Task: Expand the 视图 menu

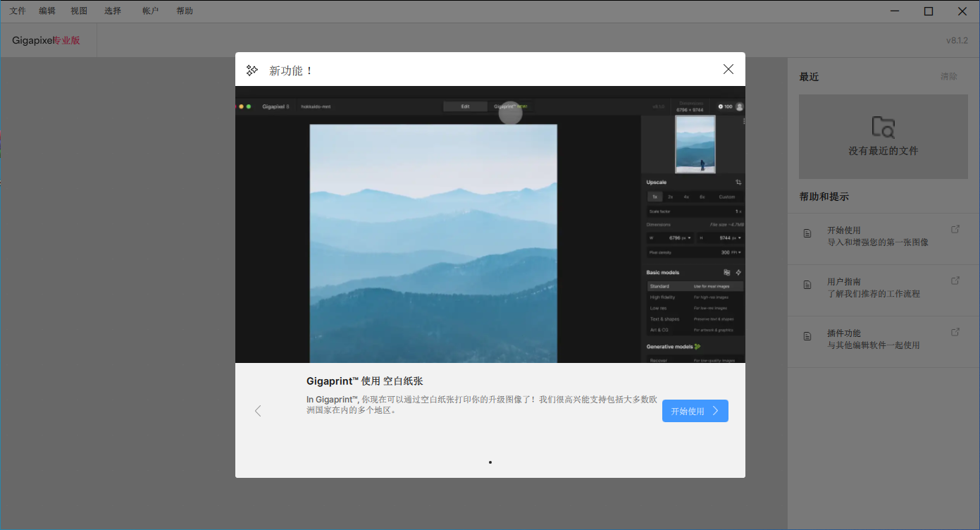Action: [79, 11]
